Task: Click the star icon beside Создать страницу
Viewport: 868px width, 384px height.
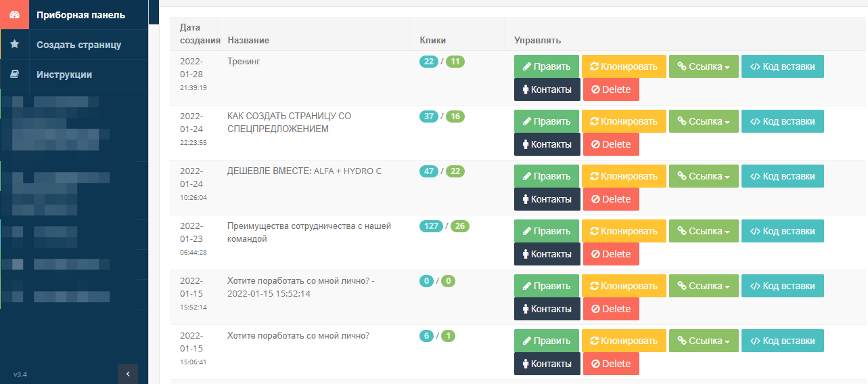Action: click(x=14, y=45)
